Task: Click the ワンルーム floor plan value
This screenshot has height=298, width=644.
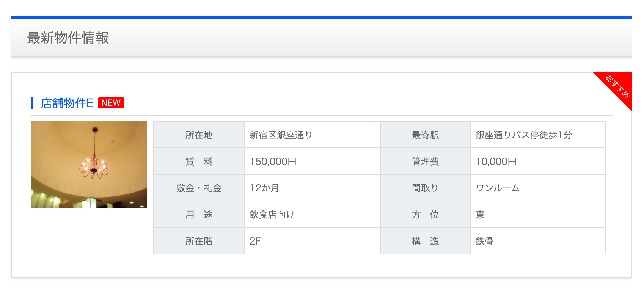Action: [497, 188]
